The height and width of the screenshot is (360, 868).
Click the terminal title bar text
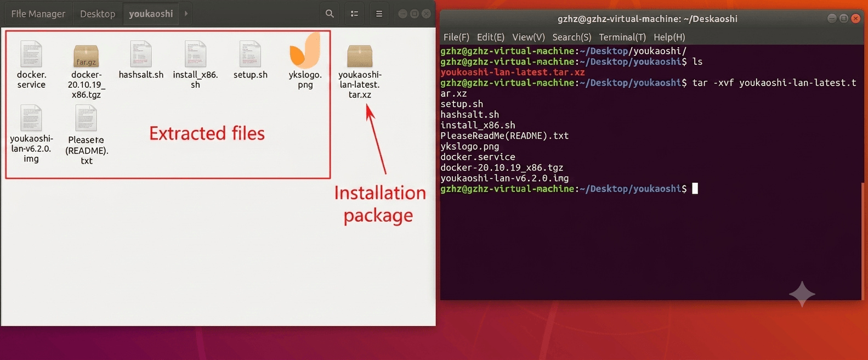pos(648,19)
